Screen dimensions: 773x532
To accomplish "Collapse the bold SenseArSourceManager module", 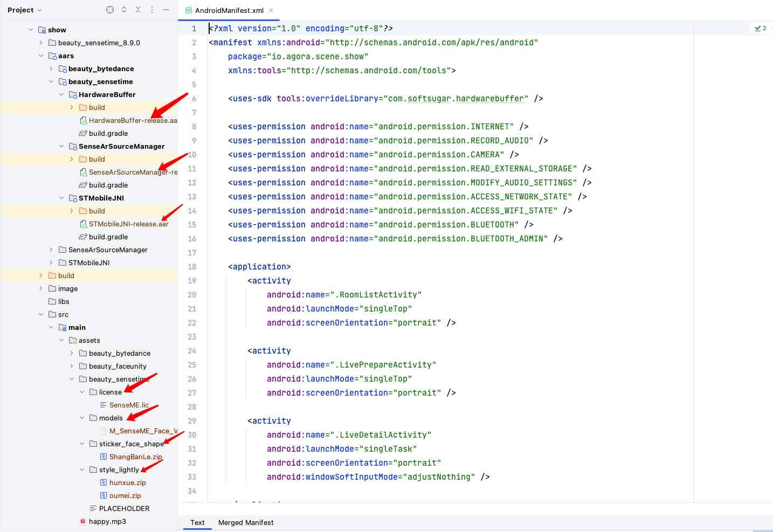I will click(61, 146).
